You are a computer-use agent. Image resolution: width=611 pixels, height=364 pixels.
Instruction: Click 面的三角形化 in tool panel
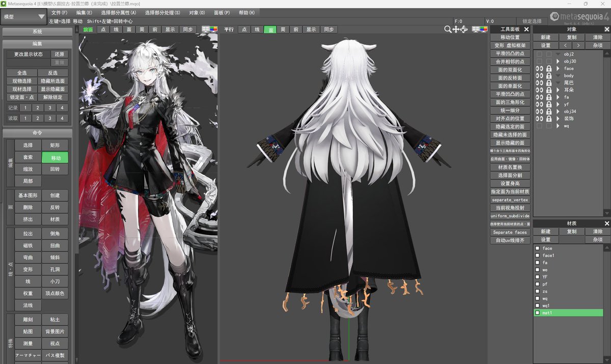tap(510, 102)
